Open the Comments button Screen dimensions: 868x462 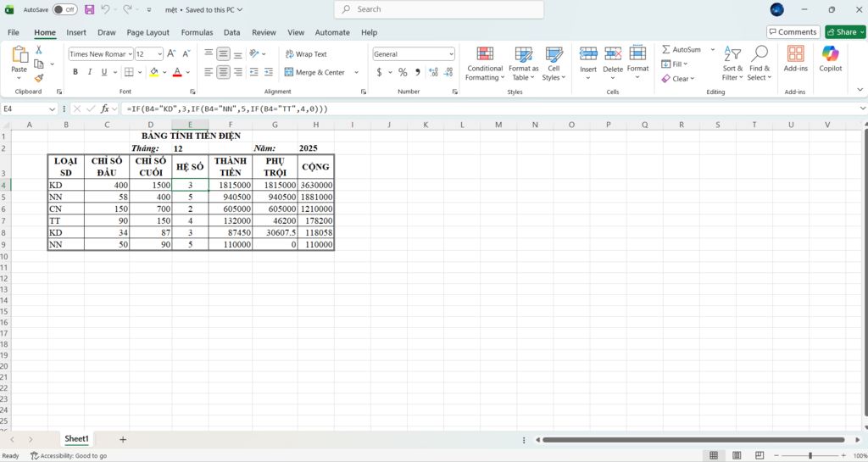click(x=793, y=32)
